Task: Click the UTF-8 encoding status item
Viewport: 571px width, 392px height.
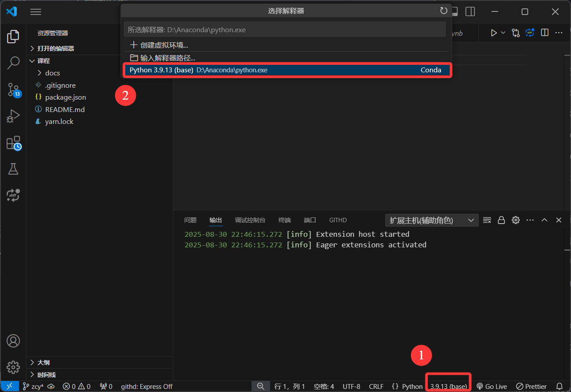Action: (351, 386)
